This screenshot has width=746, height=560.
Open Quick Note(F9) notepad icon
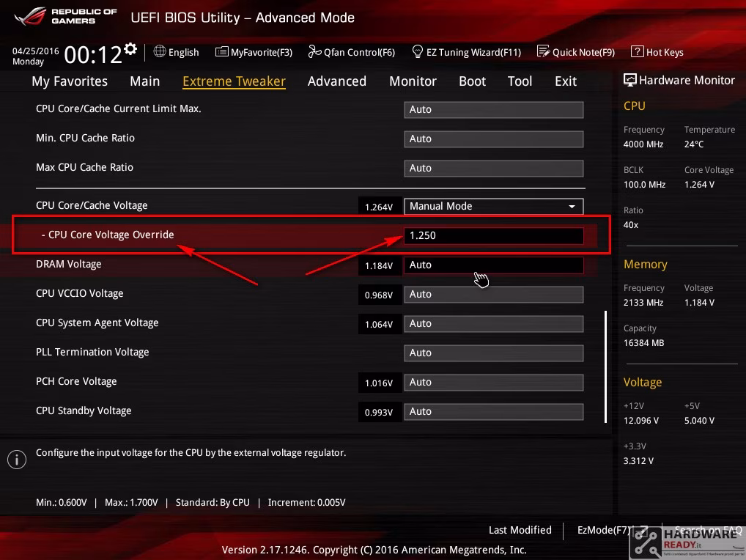click(x=543, y=51)
